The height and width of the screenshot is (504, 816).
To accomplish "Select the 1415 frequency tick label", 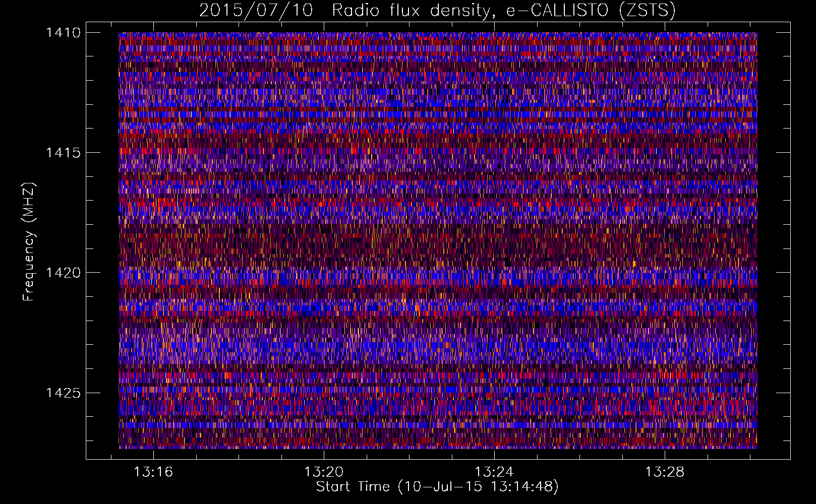I will coord(63,152).
